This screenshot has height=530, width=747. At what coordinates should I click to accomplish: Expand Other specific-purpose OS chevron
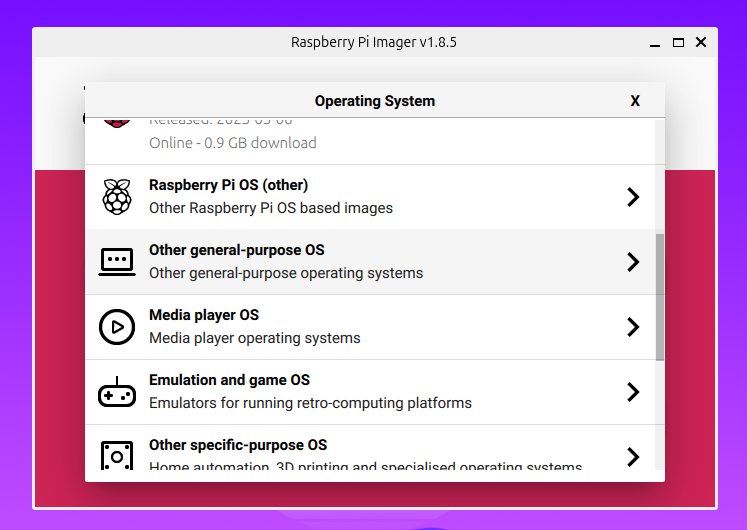tap(633, 457)
